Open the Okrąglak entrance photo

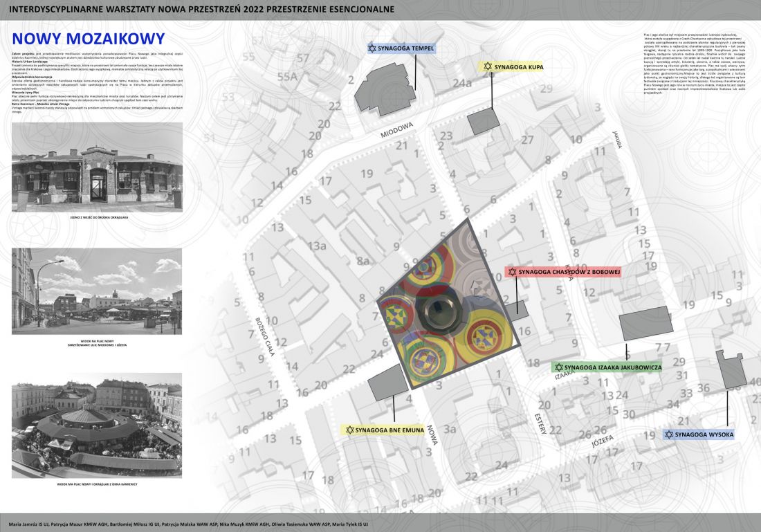97,167
